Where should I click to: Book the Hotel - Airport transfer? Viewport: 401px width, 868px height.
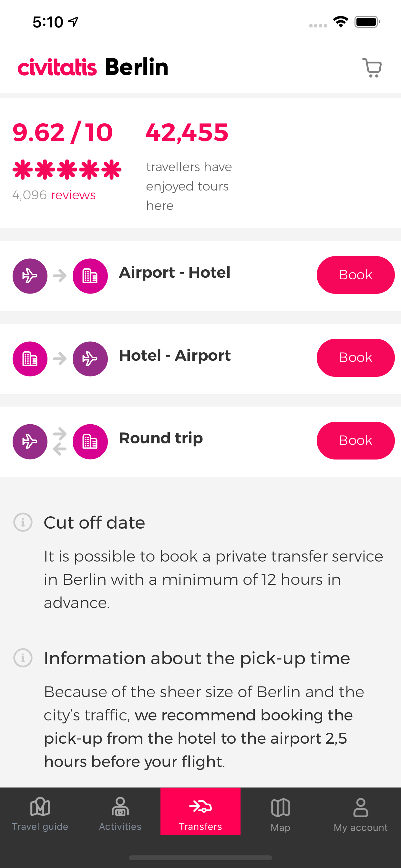click(x=355, y=357)
